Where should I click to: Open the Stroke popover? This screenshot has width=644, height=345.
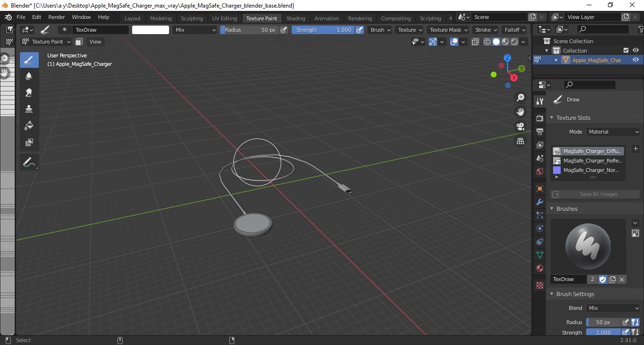pos(485,29)
